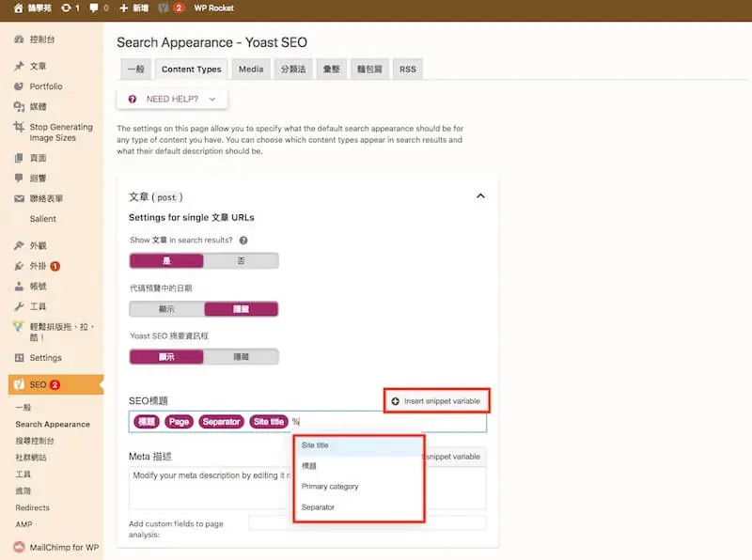Viewport: 752px width, 560px height.
Task: Open the contact form envelope icon in sidebar
Action: click(19, 198)
